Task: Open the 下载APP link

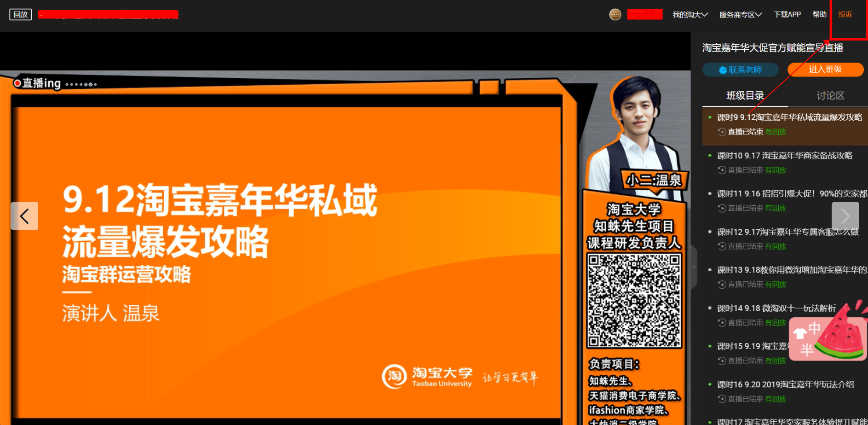Action: (787, 15)
